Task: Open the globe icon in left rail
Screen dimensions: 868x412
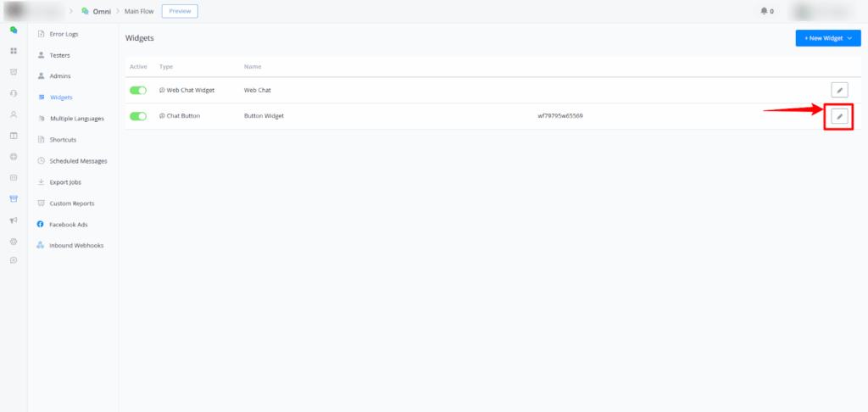Action: (14, 157)
